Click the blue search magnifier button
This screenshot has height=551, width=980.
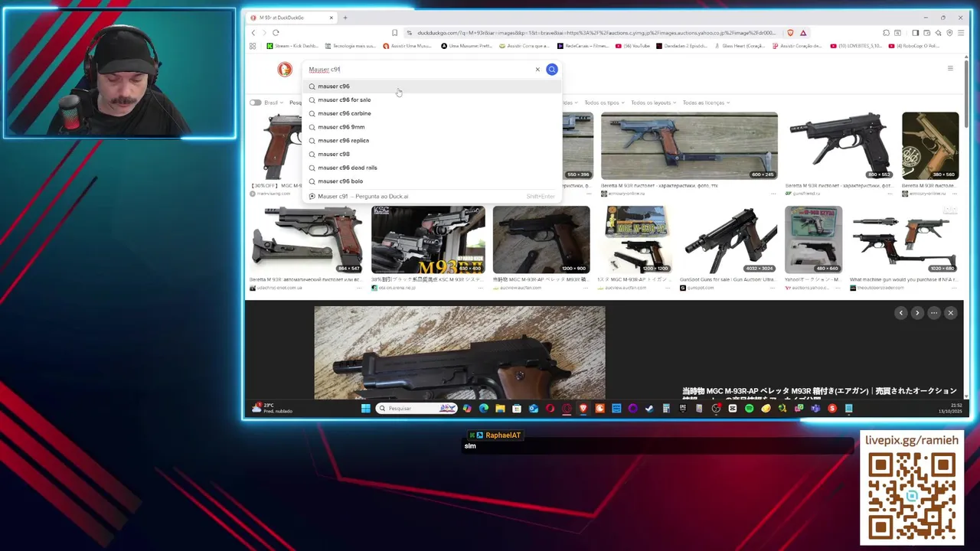(552, 70)
